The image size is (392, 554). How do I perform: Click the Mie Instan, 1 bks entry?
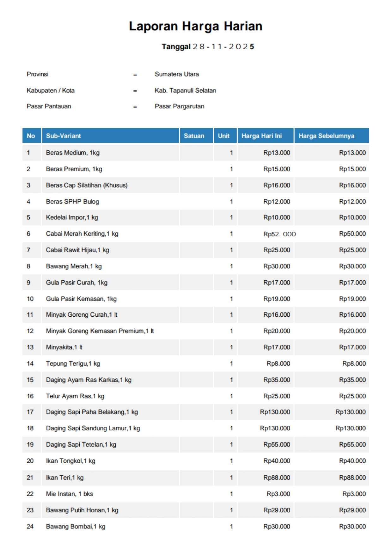[x=69, y=494]
